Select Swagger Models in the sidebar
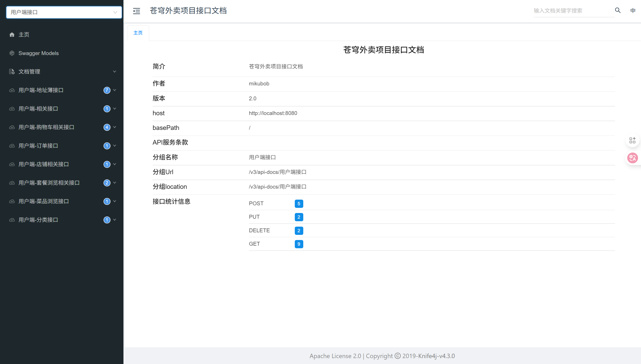The image size is (641, 364). tap(39, 53)
